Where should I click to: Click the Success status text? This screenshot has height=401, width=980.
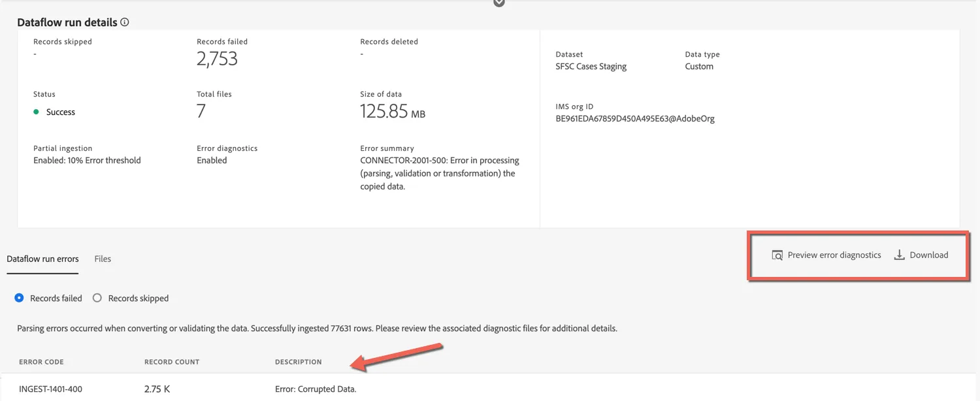tap(61, 112)
